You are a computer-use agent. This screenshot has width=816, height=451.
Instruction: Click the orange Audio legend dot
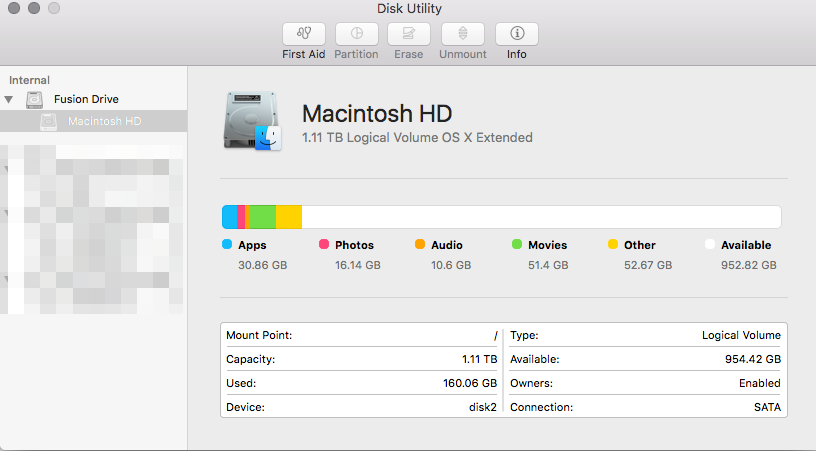click(x=420, y=244)
